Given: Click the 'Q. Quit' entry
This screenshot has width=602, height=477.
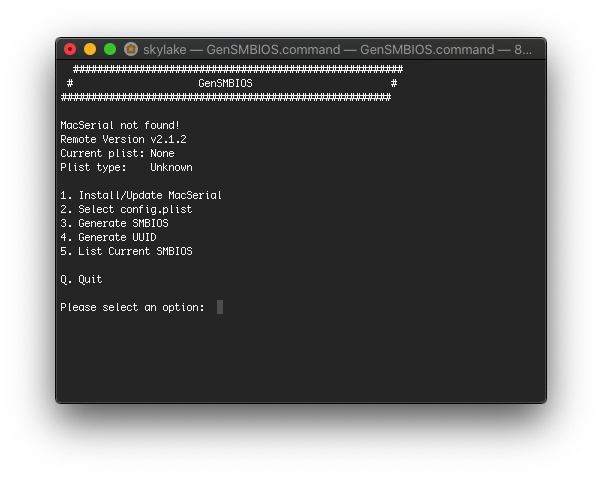Looking at the screenshot, I should [81, 279].
